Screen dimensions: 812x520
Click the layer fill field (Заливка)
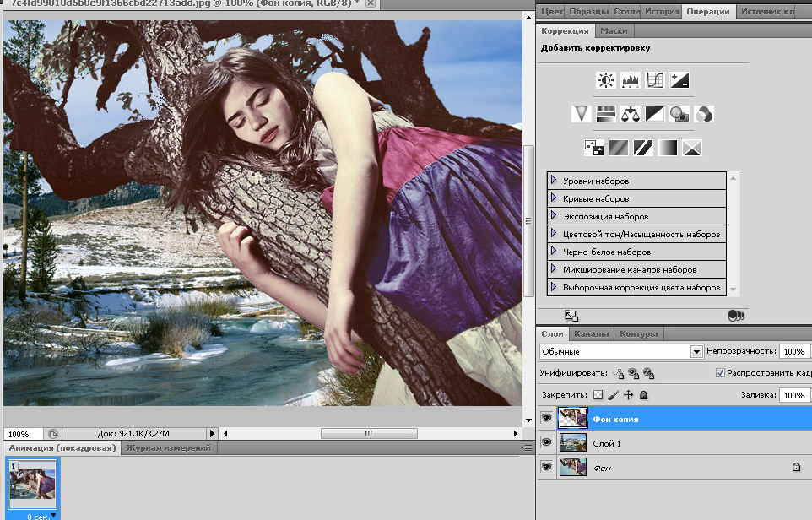pyautogui.click(x=794, y=395)
